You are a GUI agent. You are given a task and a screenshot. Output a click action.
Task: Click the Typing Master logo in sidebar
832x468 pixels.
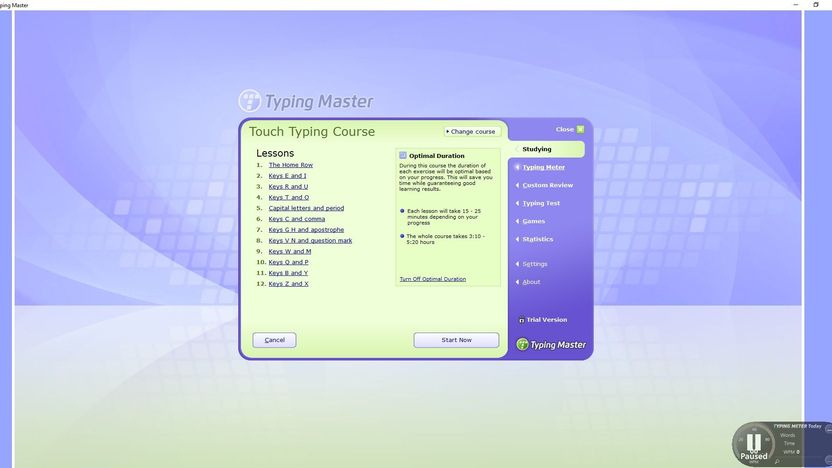(x=551, y=345)
